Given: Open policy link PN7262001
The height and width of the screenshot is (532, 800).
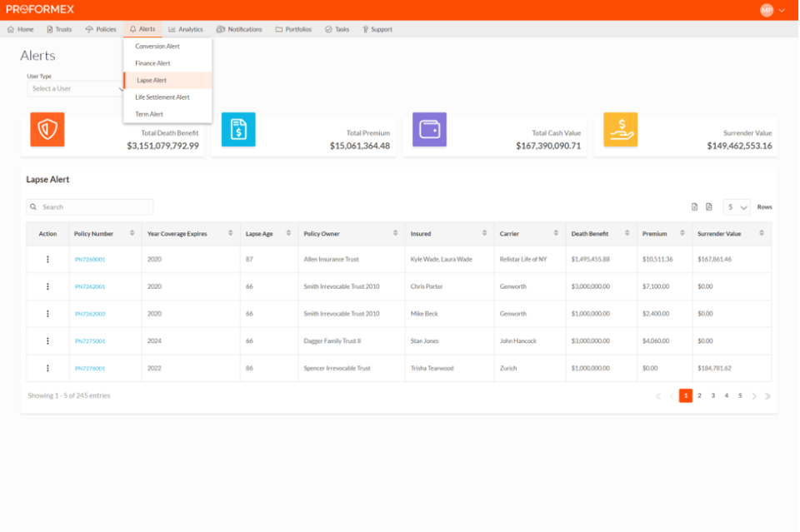Looking at the screenshot, I should [90, 287].
